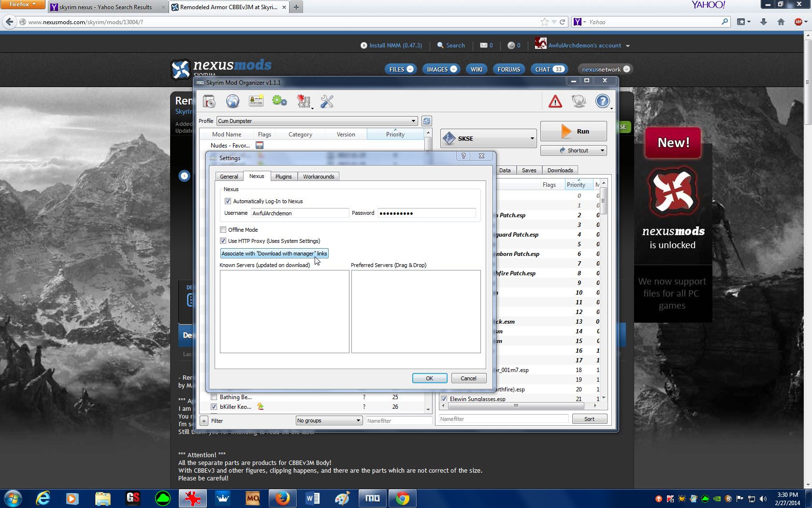Click the Username field in Nexus settings
812x508 pixels.
pyautogui.click(x=300, y=213)
